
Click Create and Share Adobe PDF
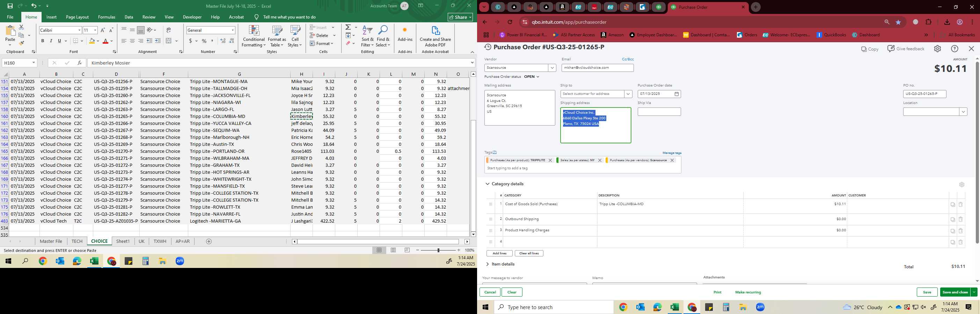coord(435,37)
